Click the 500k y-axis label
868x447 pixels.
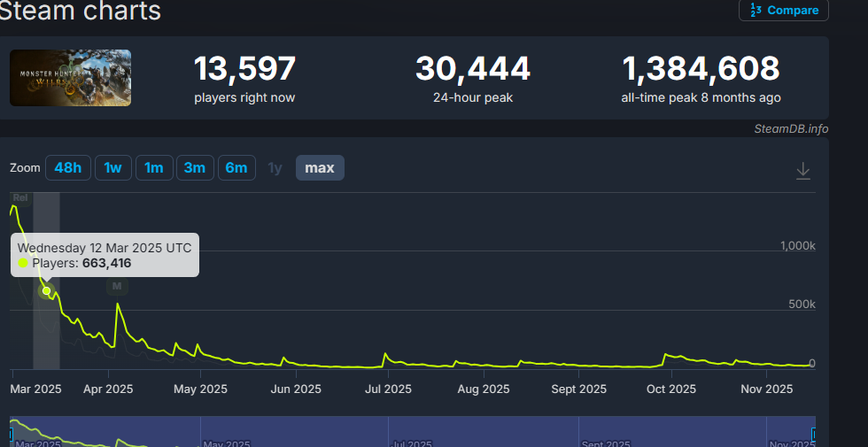click(x=802, y=304)
